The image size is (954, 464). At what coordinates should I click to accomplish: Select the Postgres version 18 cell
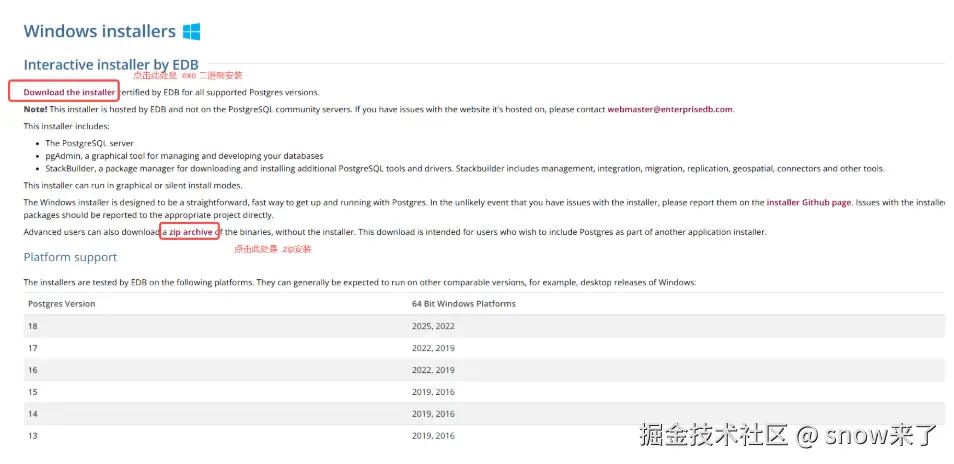coord(33,326)
